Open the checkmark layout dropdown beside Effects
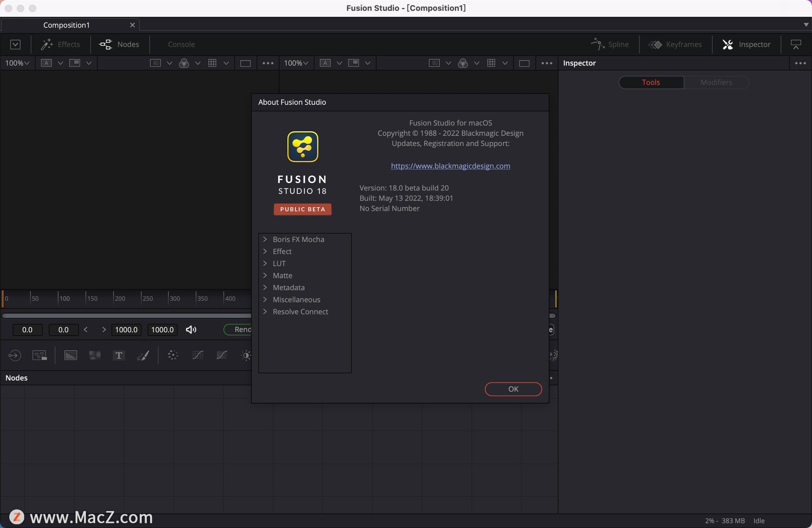Image resolution: width=812 pixels, height=528 pixels. [15, 44]
